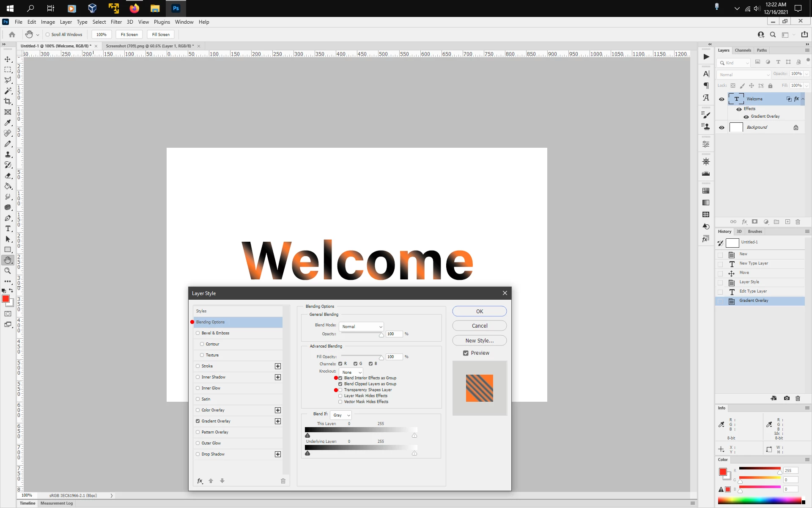Select the Horizontal Type tool
The width and height of the screenshot is (812, 508).
tap(8, 229)
